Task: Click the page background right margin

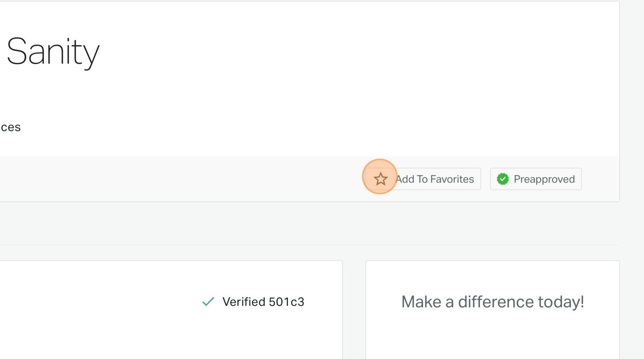Action: (632, 151)
